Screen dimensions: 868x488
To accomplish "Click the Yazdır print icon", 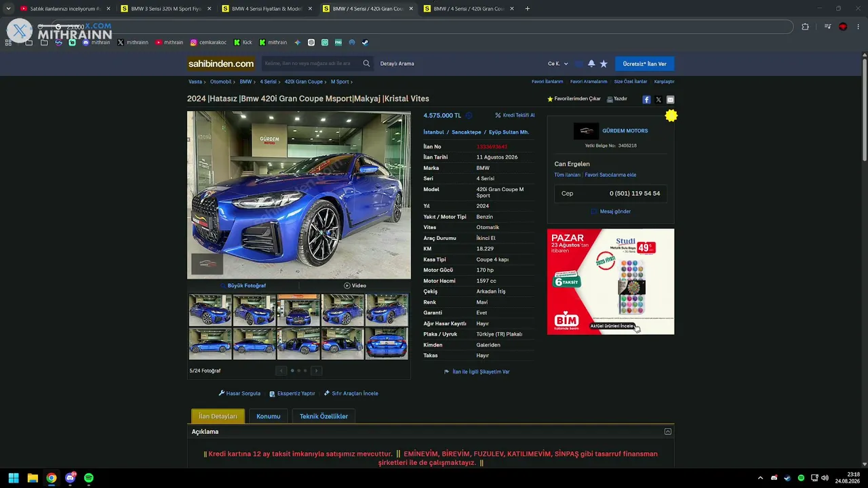I will pos(617,99).
